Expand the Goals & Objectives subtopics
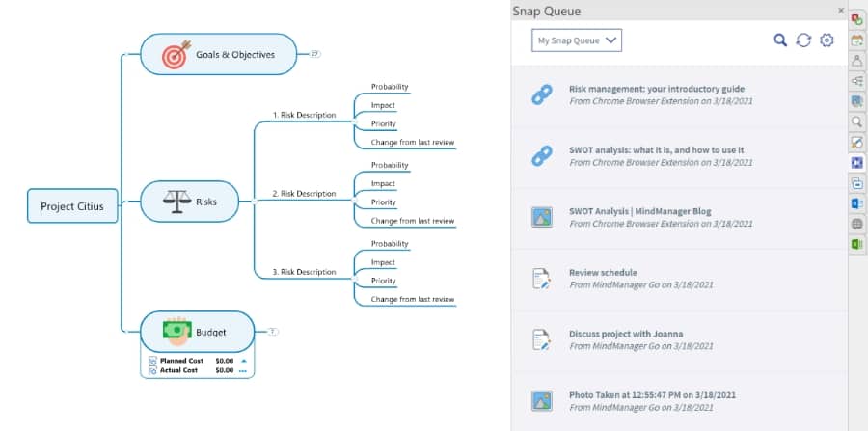Image resolution: width=868 pixels, height=431 pixels. tap(315, 54)
